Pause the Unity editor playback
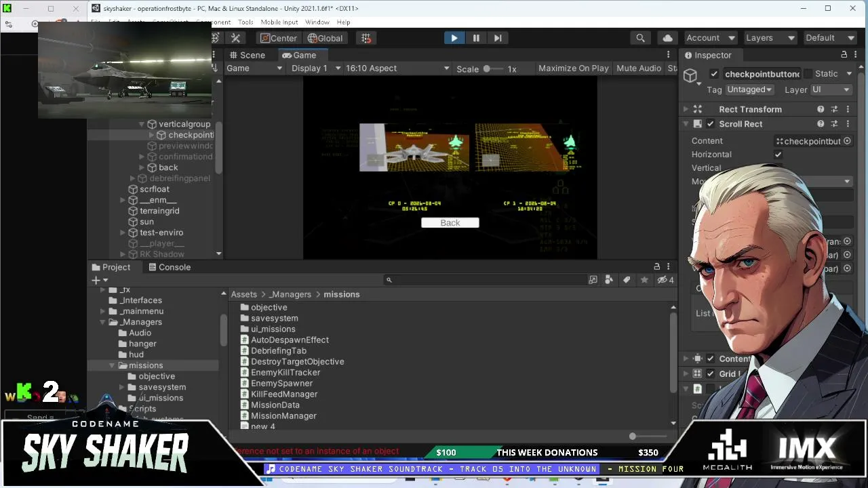The height and width of the screenshot is (488, 868). pyautogui.click(x=476, y=38)
